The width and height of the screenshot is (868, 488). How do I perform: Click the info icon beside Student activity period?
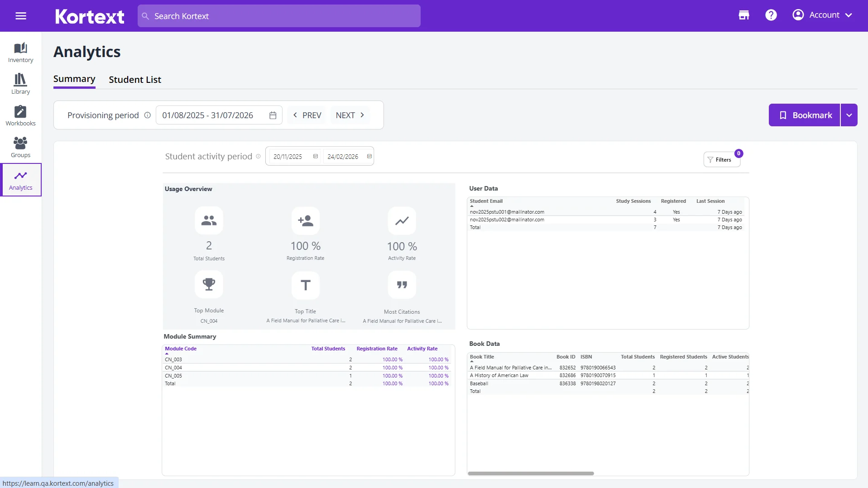point(258,156)
